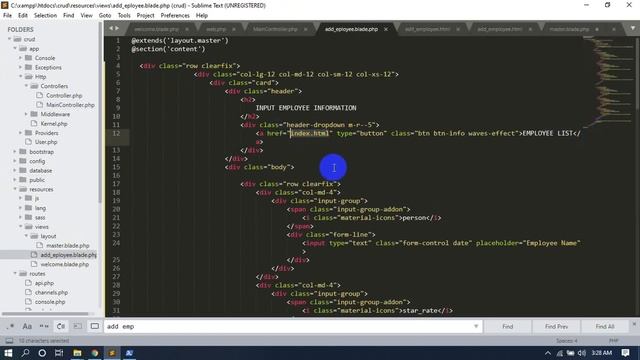This screenshot has height=360, width=640.
Task: Open the Selection menu
Action: click(45, 16)
